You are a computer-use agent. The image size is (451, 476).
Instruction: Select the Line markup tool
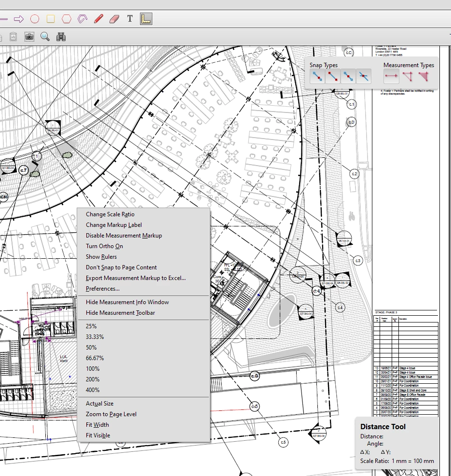tap(3, 19)
